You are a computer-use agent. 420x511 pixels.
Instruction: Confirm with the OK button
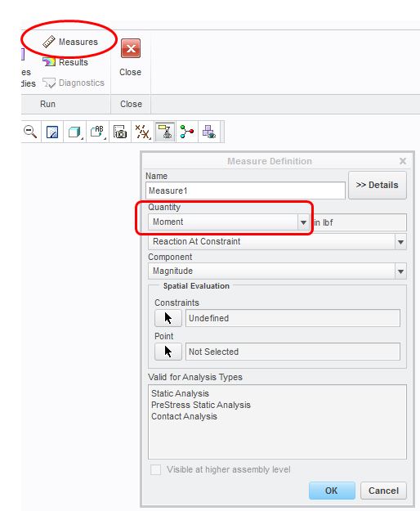click(x=332, y=491)
